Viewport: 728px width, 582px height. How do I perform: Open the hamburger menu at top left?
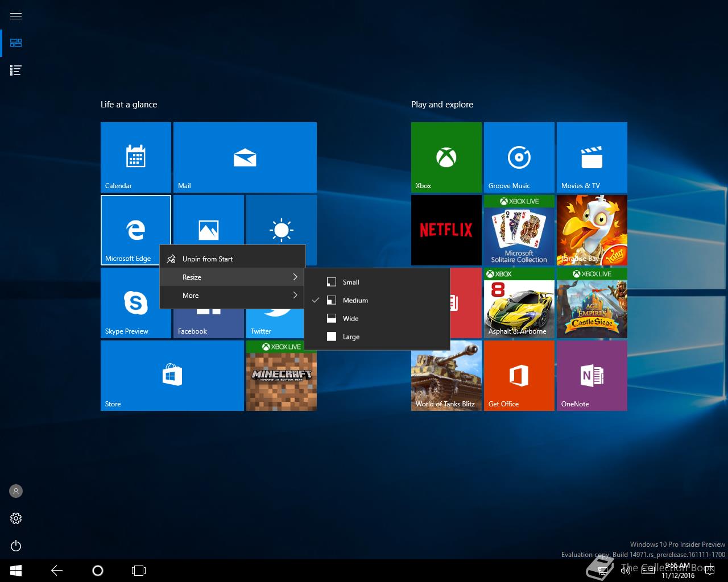click(x=16, y=16)
